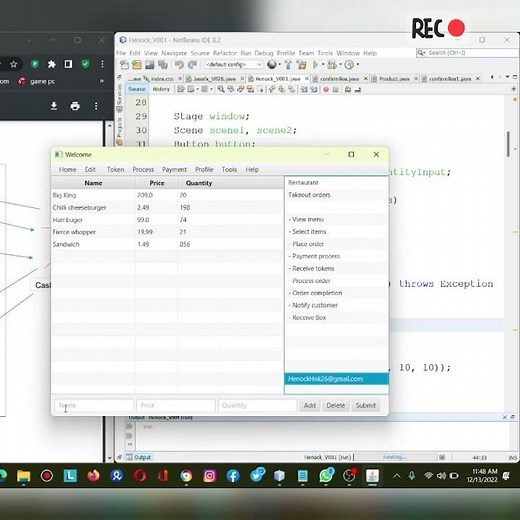The image size is (520, 520).
Task: Select the Source view toggle in editor
Action: point(137,89)
